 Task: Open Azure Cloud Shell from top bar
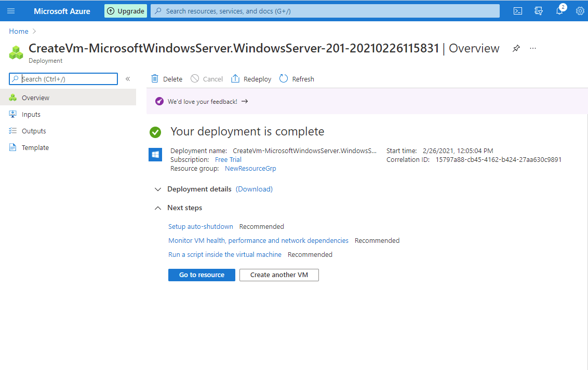click(517, 10)
